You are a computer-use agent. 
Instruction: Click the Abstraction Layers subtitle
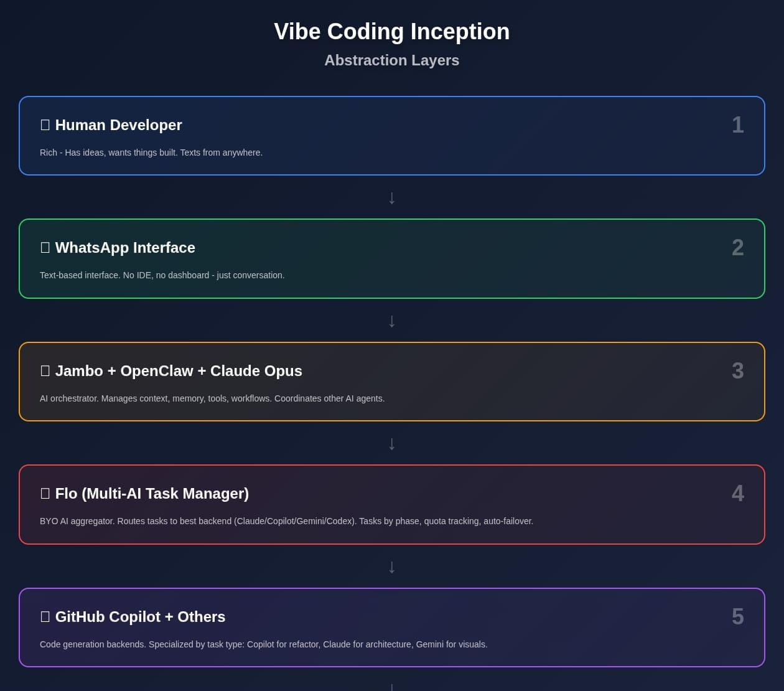click(x=391, y=60)
